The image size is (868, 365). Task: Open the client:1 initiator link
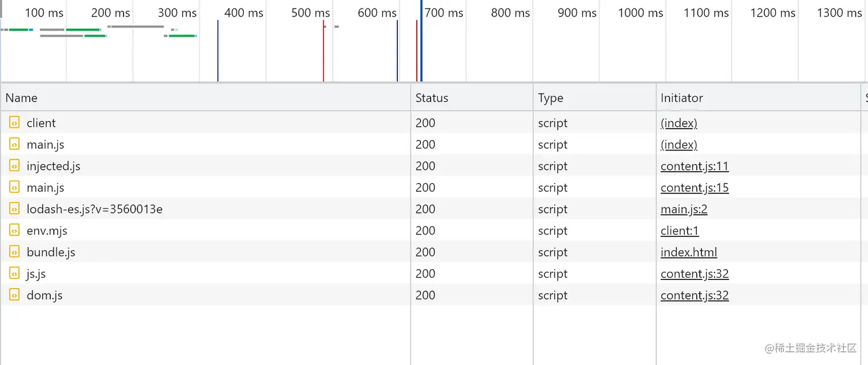[x=680, y=231]
